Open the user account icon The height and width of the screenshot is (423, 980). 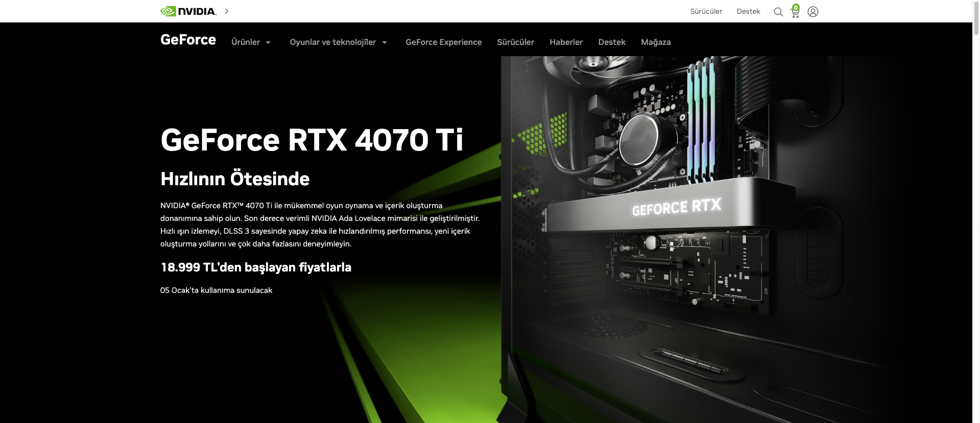coord(813,12)
